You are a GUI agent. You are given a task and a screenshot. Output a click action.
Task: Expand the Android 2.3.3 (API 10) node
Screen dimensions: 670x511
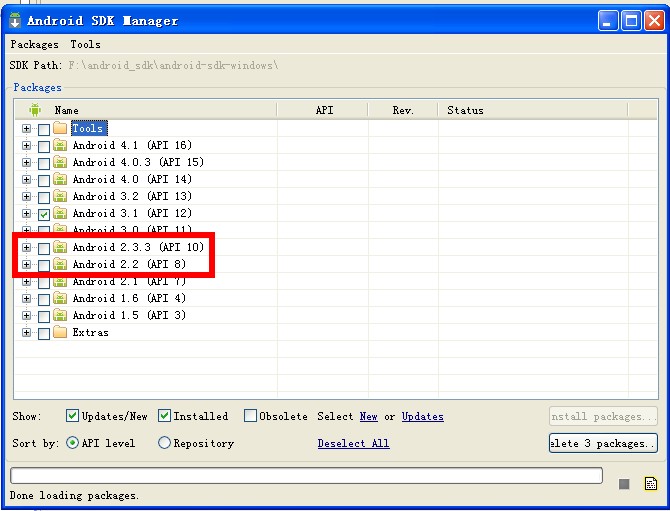pos(26,247)
